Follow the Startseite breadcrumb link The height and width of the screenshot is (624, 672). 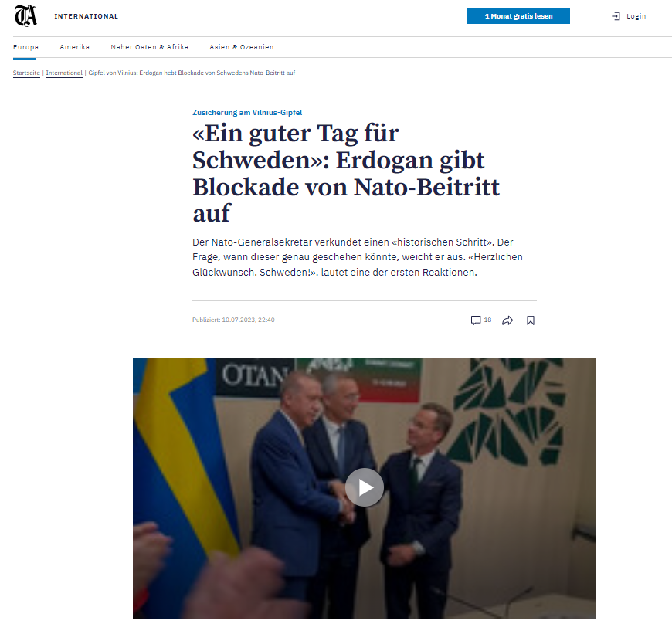tap(26, 73)
